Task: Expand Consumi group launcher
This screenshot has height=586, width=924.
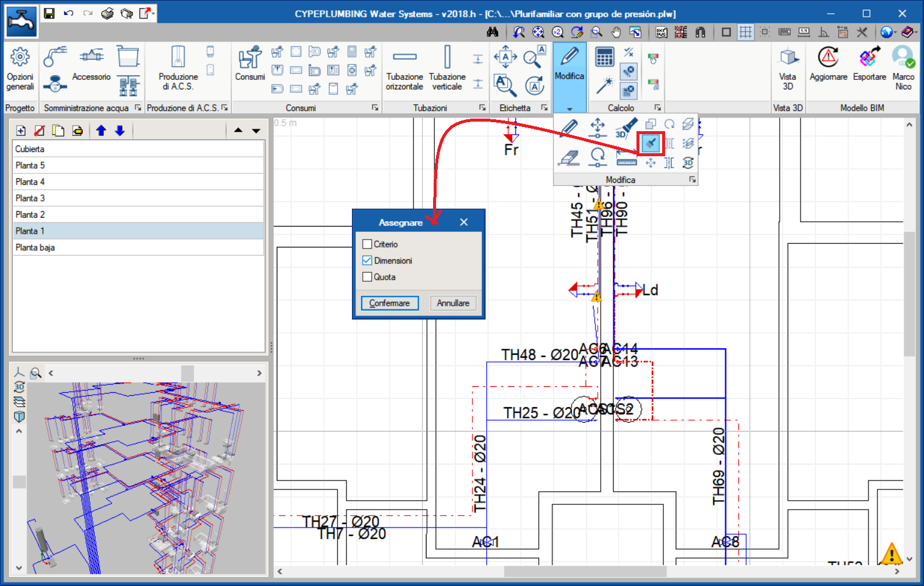Action: (x=375, y=108)
